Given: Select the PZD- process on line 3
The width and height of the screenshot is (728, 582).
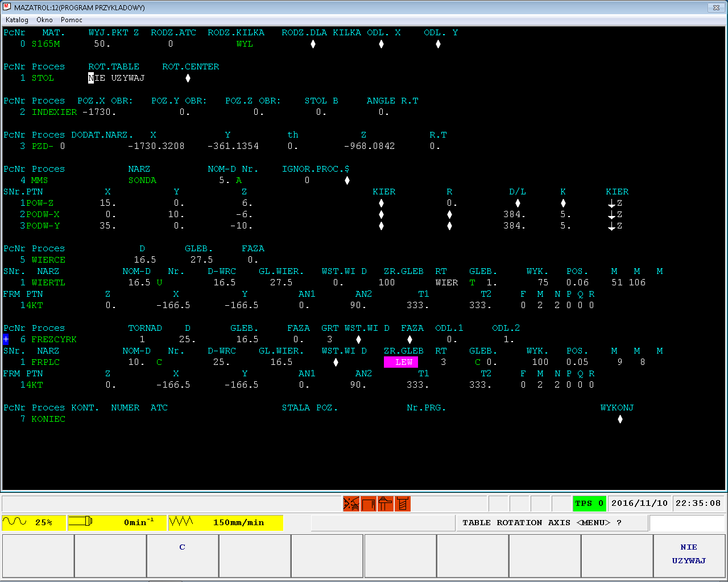Looking at the screenshot, I should click(x=43, y=146).
